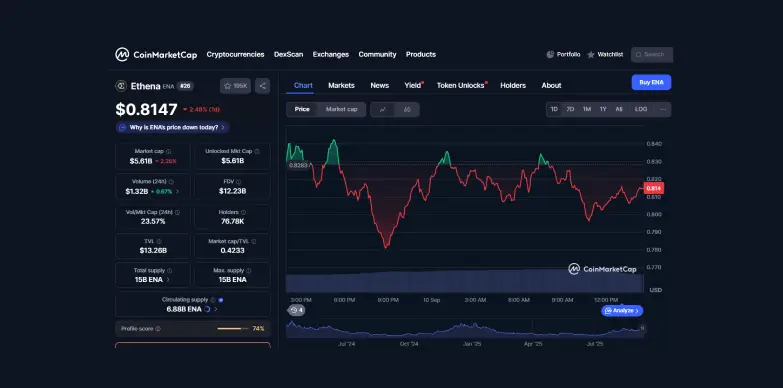
Task: Open the chart more options ellipsis
Action: [663, 109]
